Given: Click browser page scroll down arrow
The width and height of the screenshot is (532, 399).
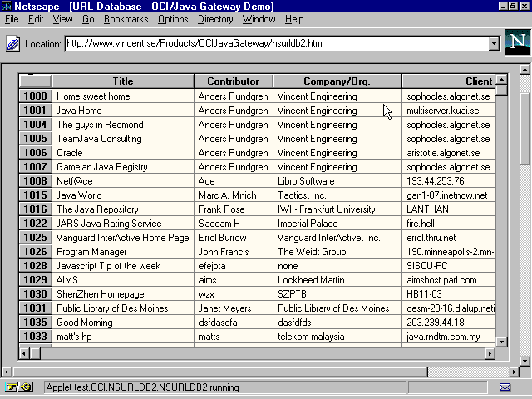Looking at the screenshot, I should [x=525, y=361].
